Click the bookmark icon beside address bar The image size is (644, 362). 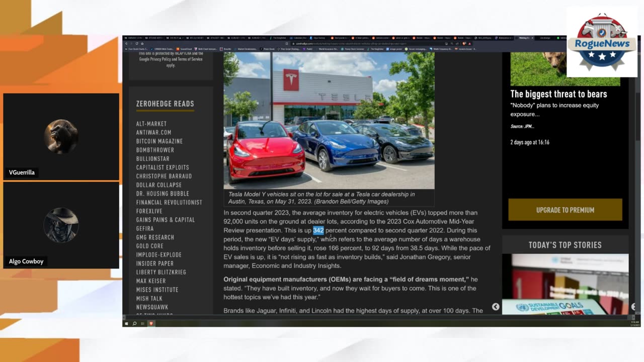pos(287,44)
